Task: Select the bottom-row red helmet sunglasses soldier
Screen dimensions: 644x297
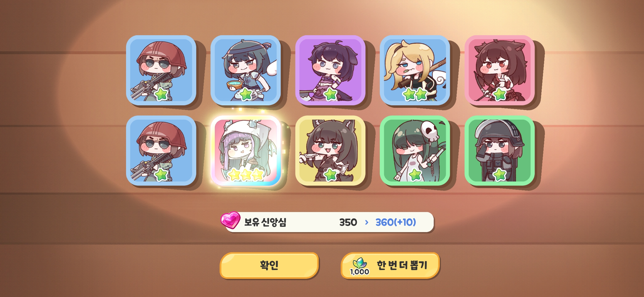Action: (x=161, y=151)
